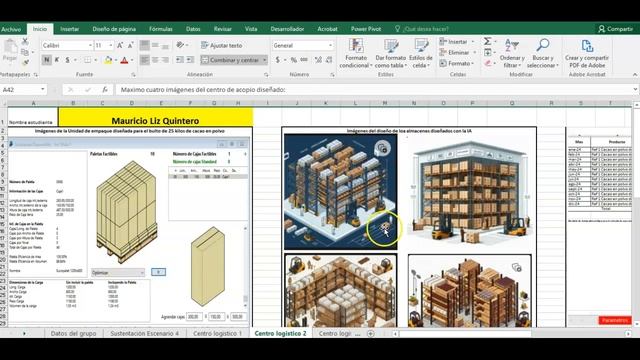Click the red font color A icon

coord(124,60)
